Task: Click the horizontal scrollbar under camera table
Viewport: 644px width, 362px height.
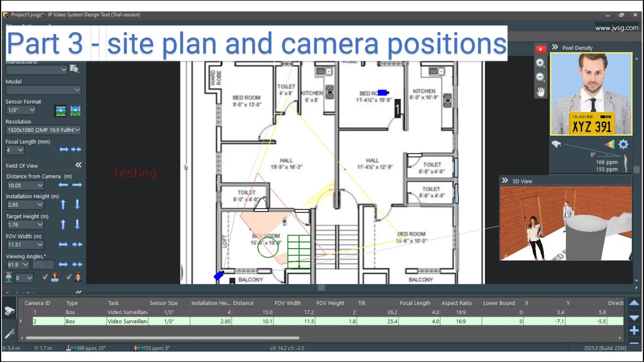Action: click(162, 338)
